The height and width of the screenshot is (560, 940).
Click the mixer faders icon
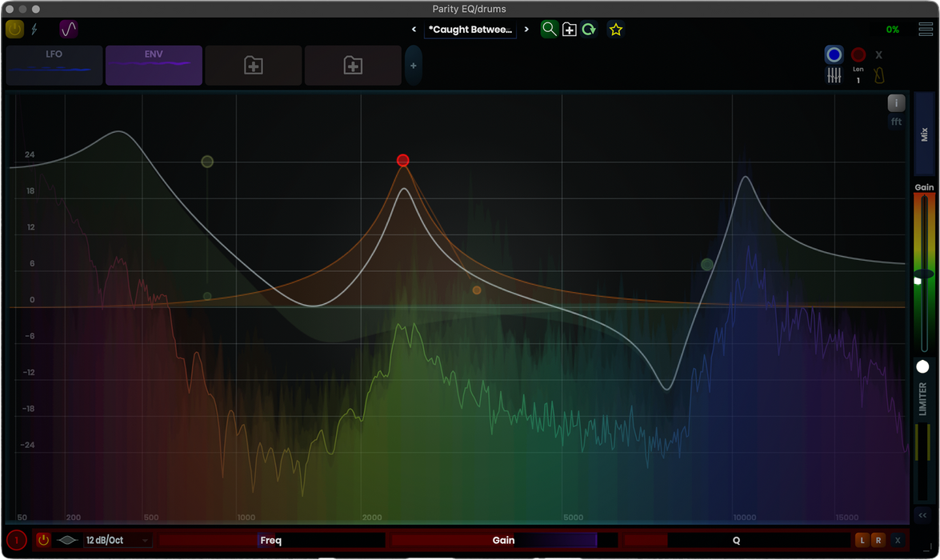(x=834, y=75)
